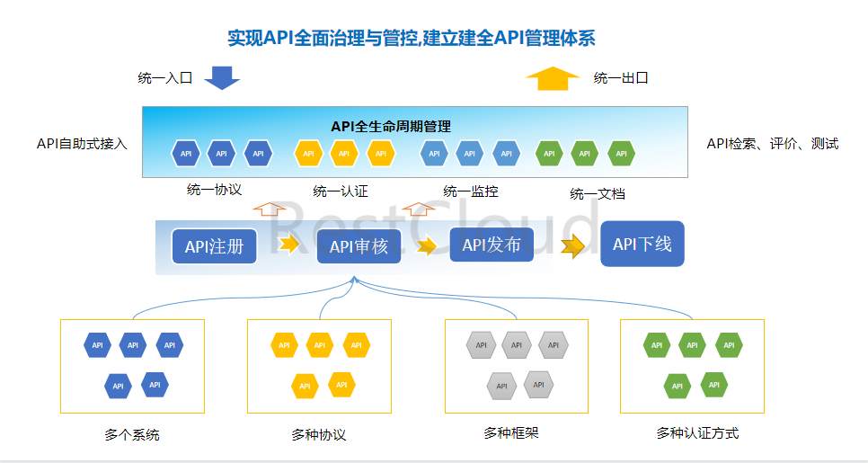Screen dimensions: 868x463
Task: Click the yellow arrow between API注册 and API审核
Action: tap(288, 243)
